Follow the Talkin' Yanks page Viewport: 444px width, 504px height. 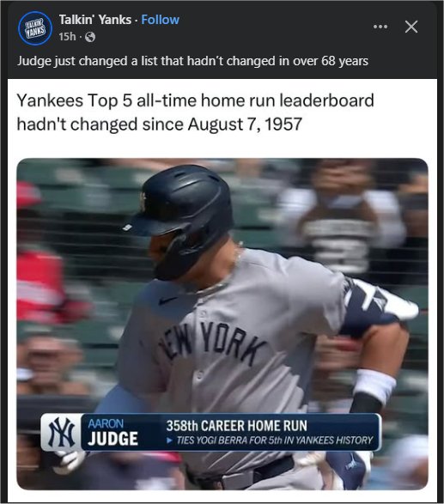160,20
